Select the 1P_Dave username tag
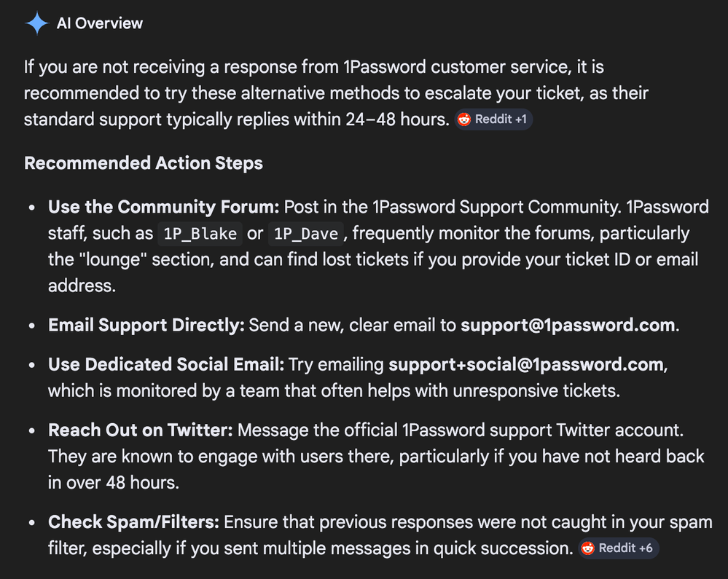 tap(304, 235)
